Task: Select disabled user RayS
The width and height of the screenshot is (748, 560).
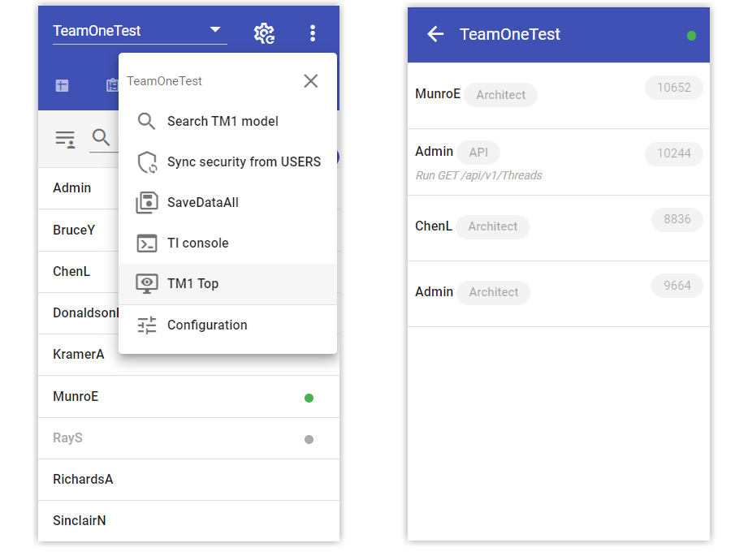Action: (x=189, y=438)
